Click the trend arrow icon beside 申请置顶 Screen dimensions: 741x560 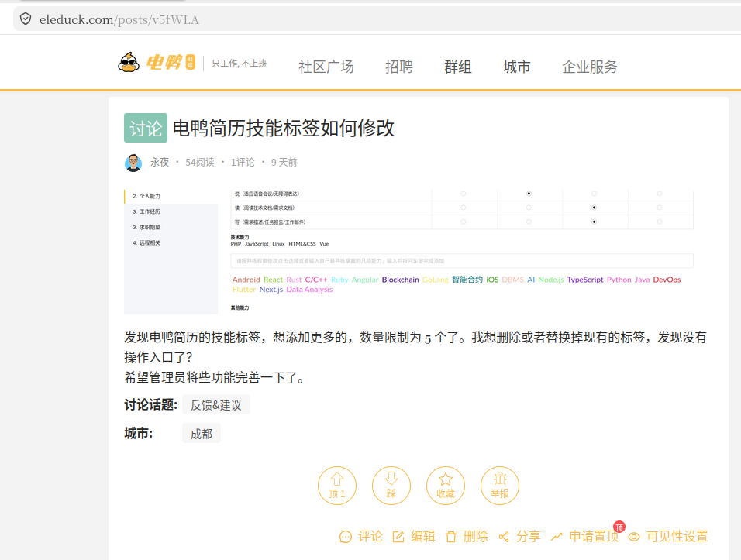[x=557, y=537]
